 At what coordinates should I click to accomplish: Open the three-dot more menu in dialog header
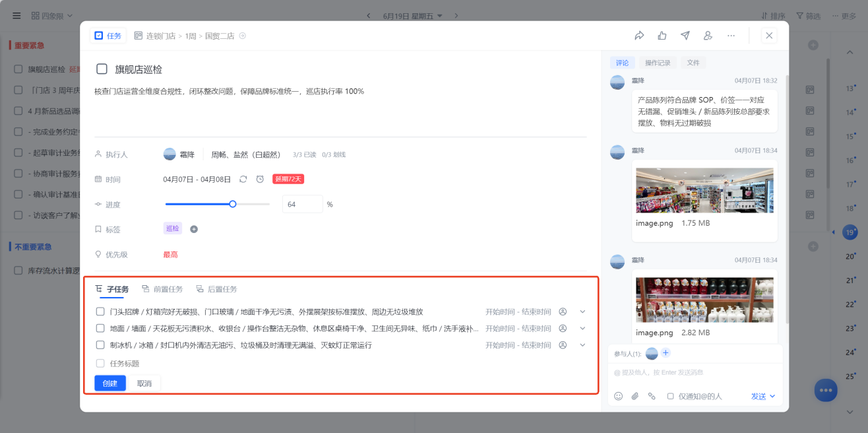click(x=731, y=36)
